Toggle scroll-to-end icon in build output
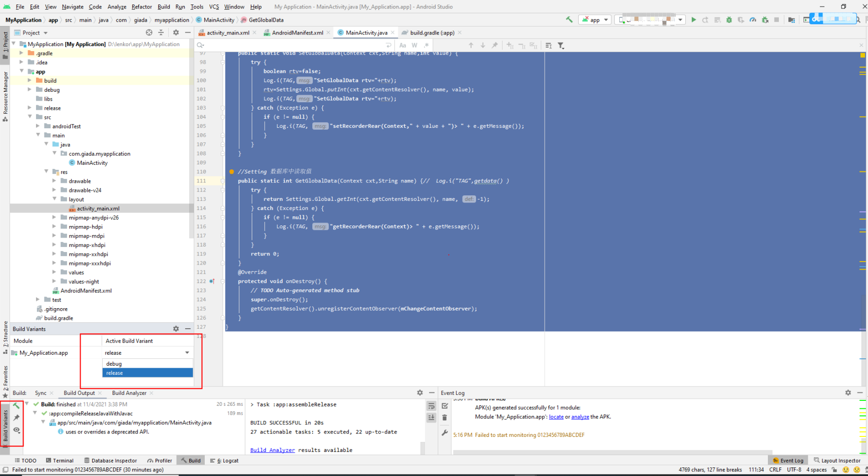868x476 pixels. pyautogui.click(x=431, y=417)
